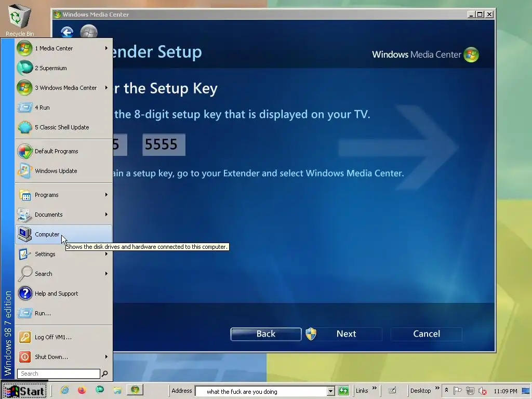Click the network tray icon
Image resolution: width=532 pixels, height=399 pixels.
tap(470, 391)
